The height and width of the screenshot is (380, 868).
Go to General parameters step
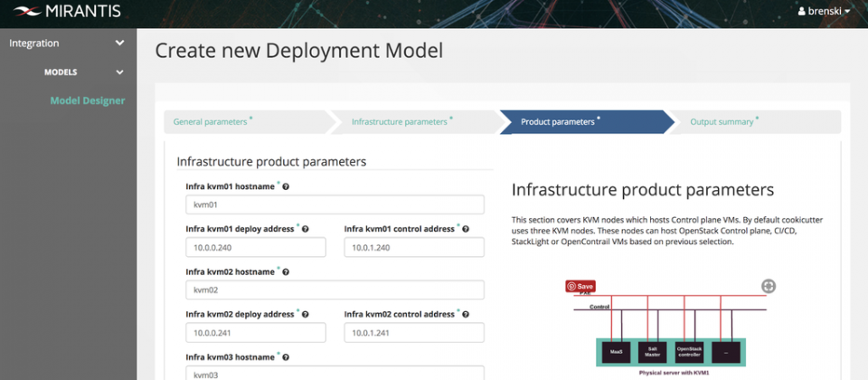(x=211, y=122)
